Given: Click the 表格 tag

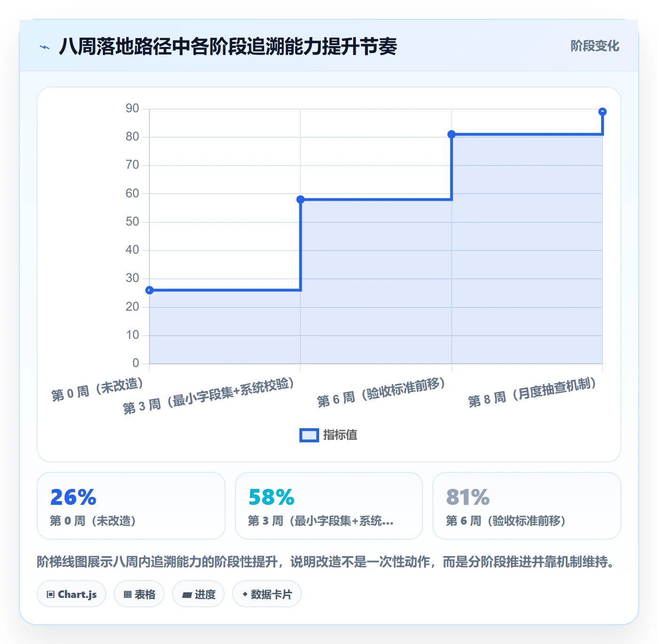Looking at the screenshot, I should tap(139, 594).
